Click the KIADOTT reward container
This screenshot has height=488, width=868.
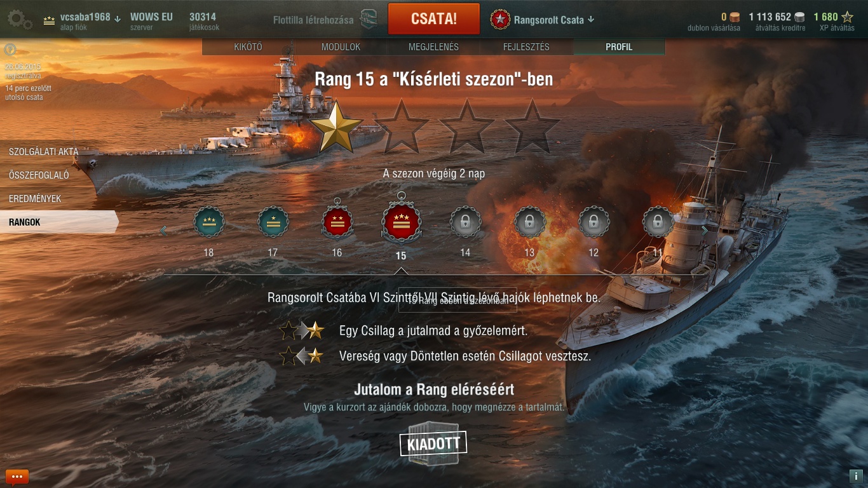pos(433,444)
